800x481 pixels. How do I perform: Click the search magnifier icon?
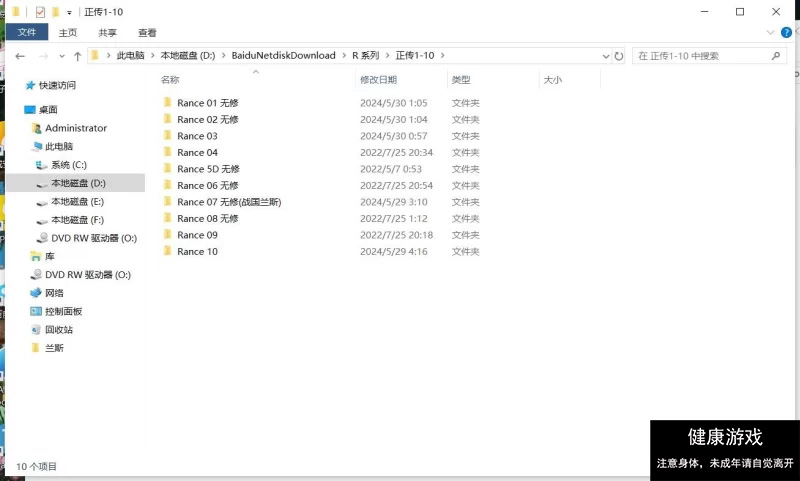click(776, 56)
